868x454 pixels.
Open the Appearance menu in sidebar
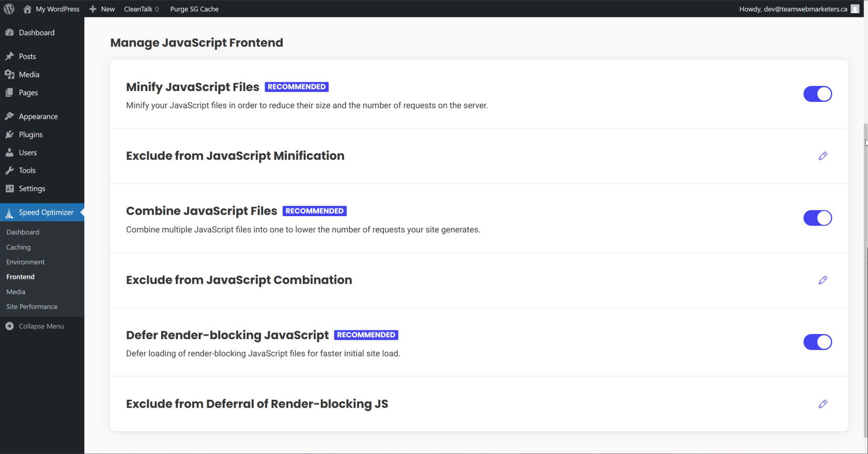[x=38, y=116]
